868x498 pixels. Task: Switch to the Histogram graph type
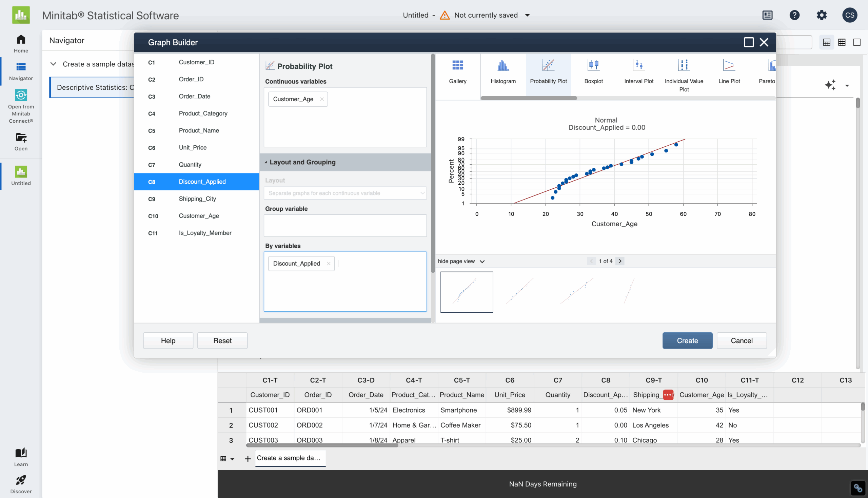point(503,72)
